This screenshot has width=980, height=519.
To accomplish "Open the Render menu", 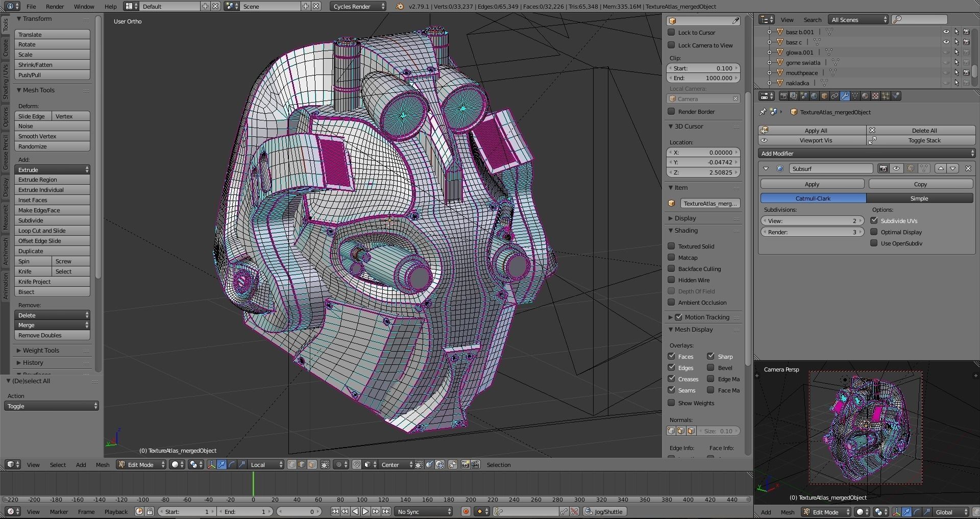I will [x=55, y=7].
